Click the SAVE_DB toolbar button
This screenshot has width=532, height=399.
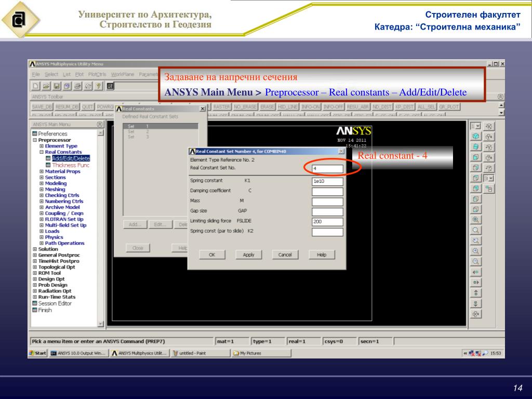pos(42,107)
